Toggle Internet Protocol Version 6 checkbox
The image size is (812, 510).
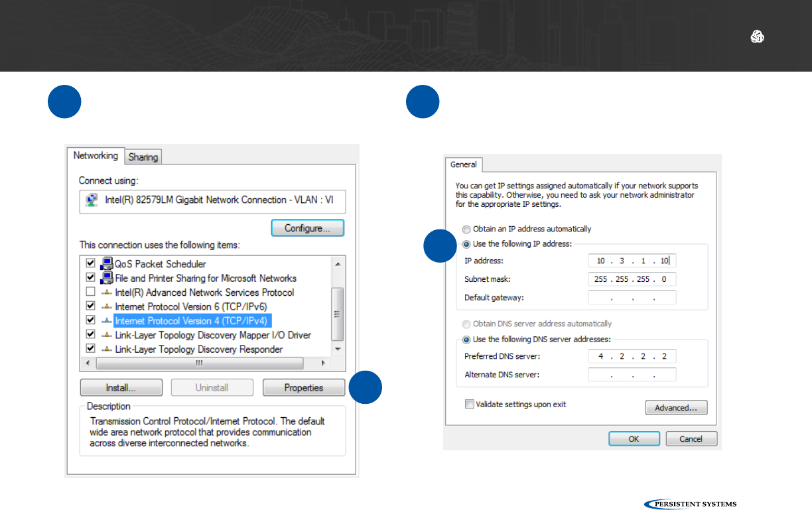(91, 306)
